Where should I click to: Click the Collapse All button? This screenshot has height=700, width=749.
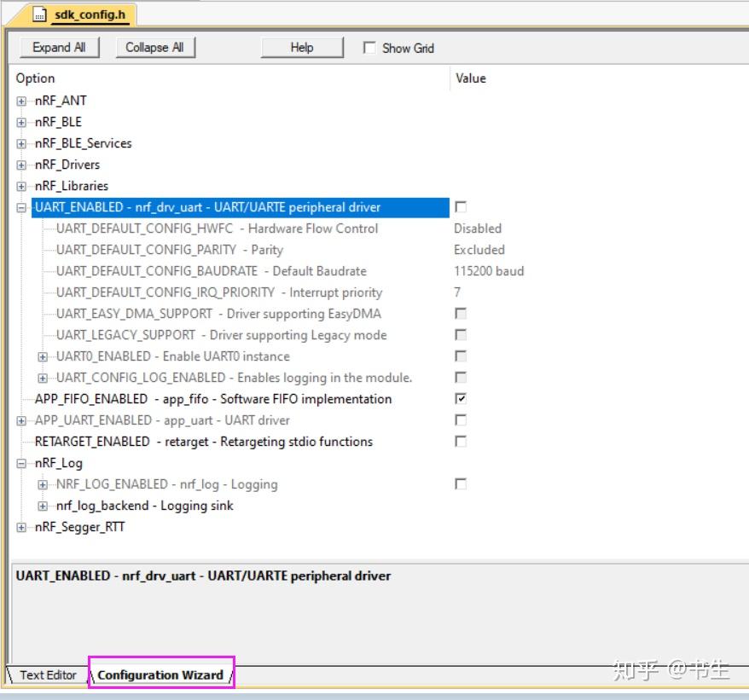(155, 47)
